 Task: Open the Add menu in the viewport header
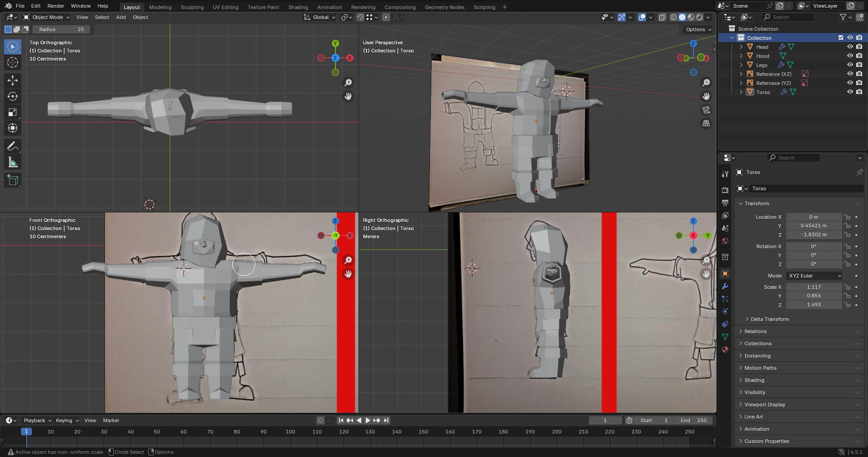(121, 17)
